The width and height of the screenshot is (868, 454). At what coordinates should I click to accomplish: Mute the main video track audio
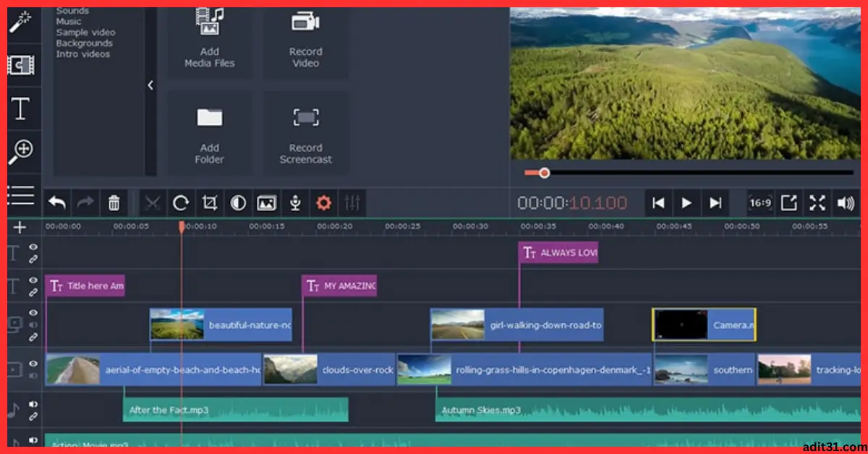click(x=33, y=376)
